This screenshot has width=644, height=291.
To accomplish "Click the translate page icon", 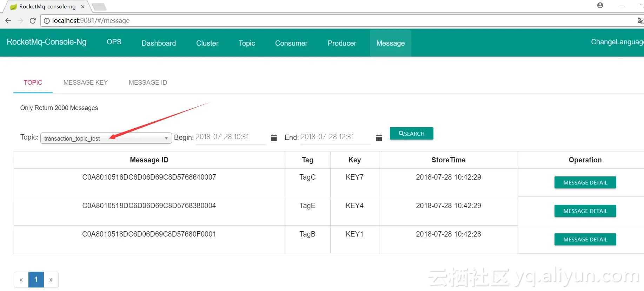I will (x=640, y=21).
